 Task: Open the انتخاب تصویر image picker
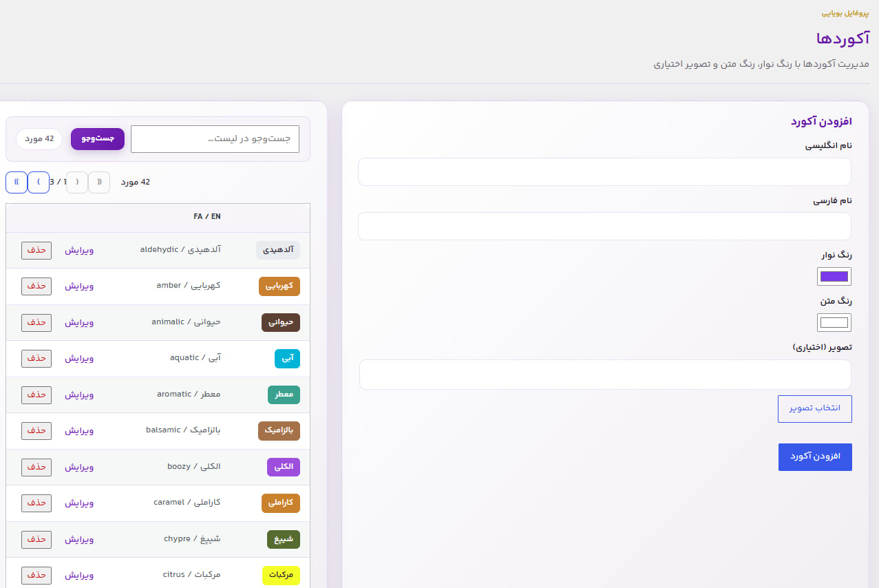(x=815, y=409)
